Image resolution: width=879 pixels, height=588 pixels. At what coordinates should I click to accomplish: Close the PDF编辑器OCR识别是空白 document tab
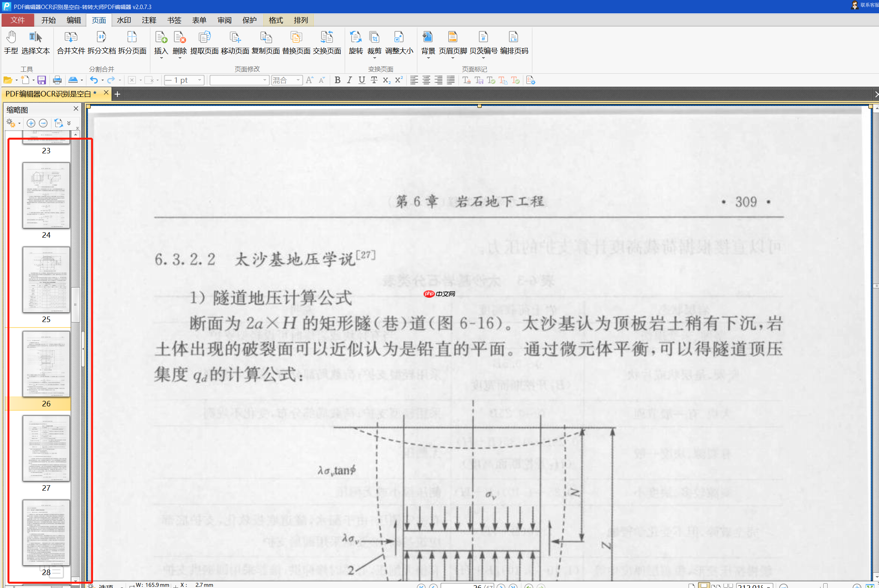click(x=106, y=93)
